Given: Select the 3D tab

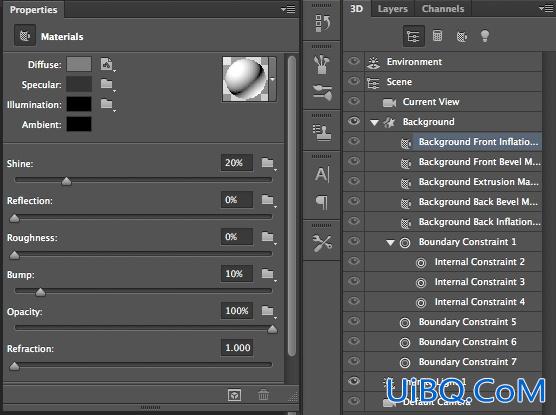Looking at the screenshot, I should pos(357,9).
